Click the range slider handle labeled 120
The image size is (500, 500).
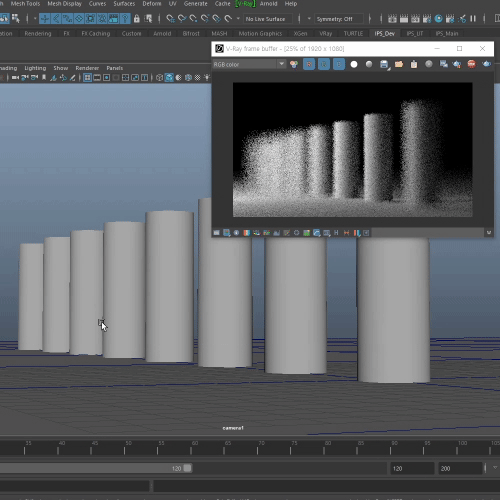click(x=188, y=468)
